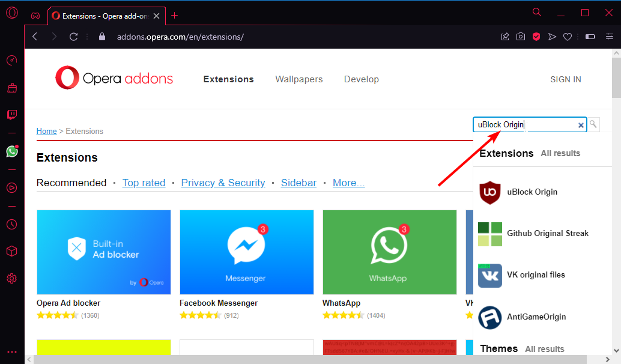Open Opera Ad blocker thumbnail
621x364 pixels.
[104, 252]
